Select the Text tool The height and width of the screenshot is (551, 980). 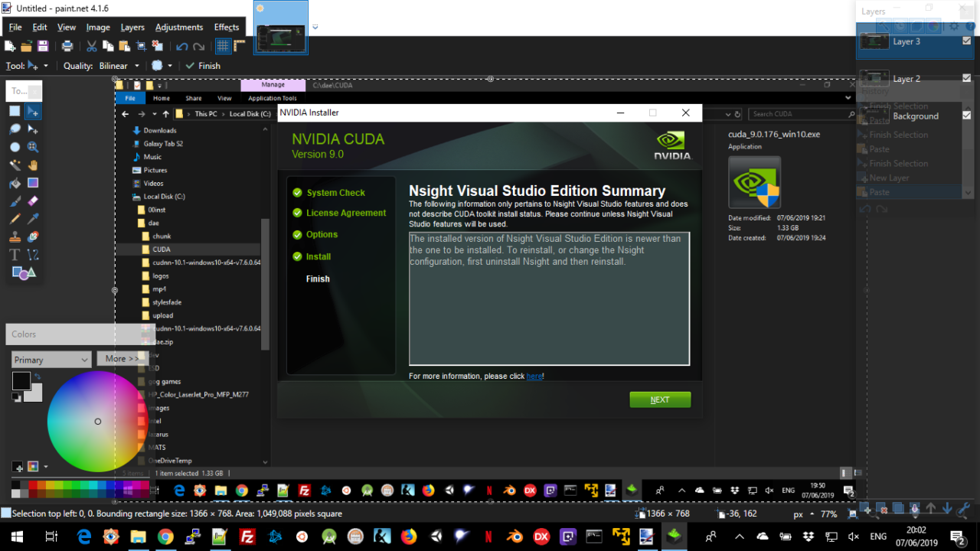click(15, 255)
